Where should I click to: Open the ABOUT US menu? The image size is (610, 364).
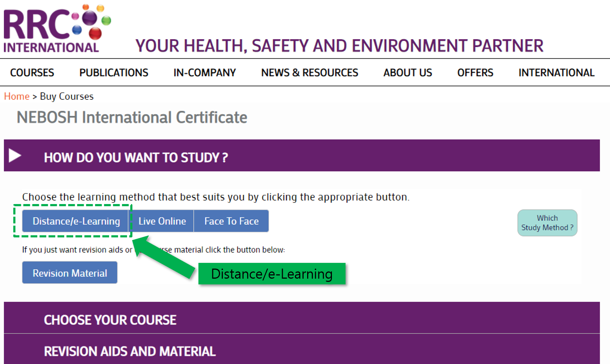pyautogui.click(x=408, y=72)
